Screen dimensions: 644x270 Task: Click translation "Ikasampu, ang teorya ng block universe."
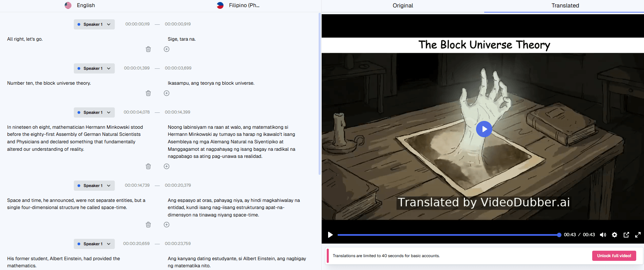(211, 83)
